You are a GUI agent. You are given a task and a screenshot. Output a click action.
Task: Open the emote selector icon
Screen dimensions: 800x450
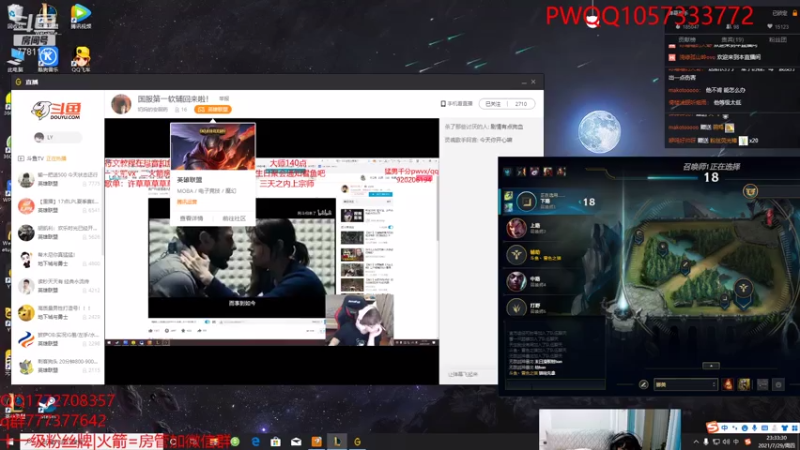(778, 385)
